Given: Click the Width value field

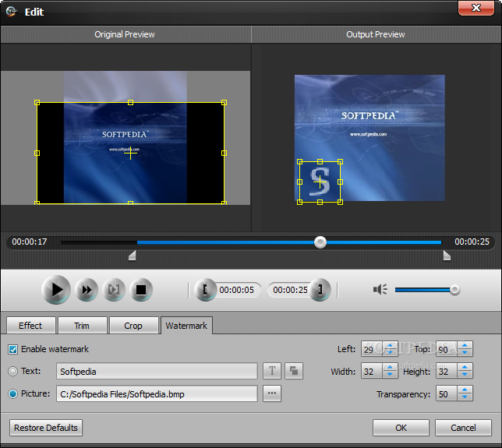Looking at the screenshot, I should coord(372,371).
